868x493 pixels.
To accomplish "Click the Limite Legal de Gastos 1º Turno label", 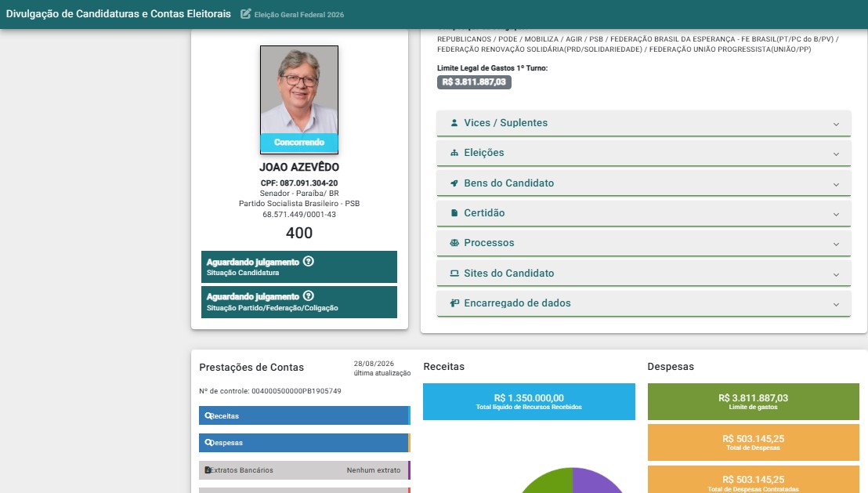I will (x=492, y=68).
